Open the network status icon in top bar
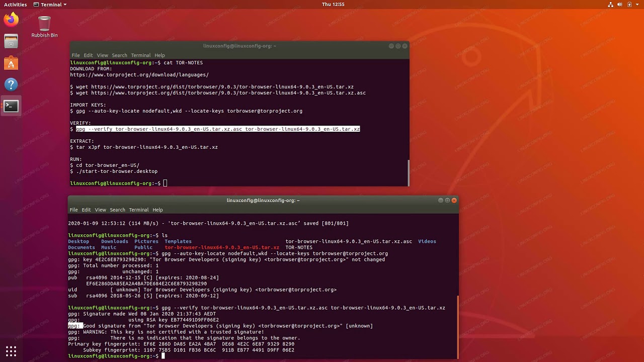 pos(611,5)
